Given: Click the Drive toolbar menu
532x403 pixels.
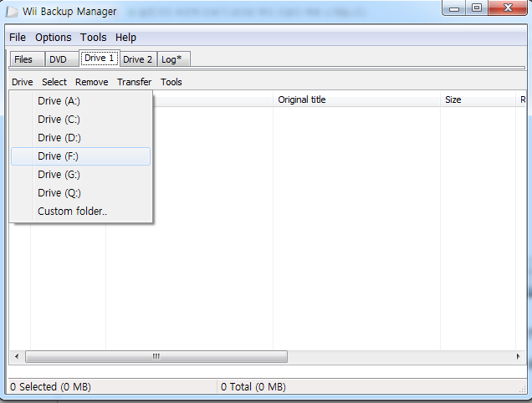Looking at the screenshot, I should point(23,82).
